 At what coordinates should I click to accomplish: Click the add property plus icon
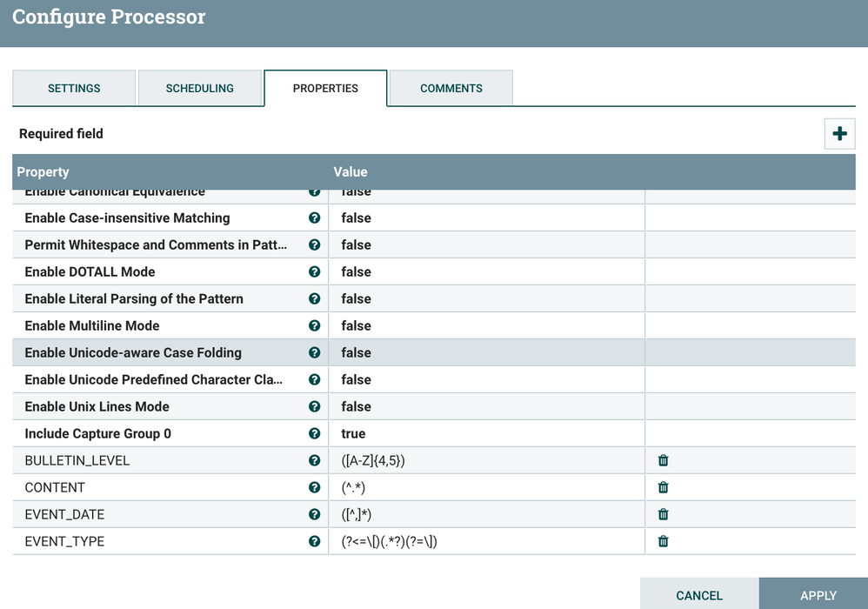pyautogui.click(x=839, y=134)
